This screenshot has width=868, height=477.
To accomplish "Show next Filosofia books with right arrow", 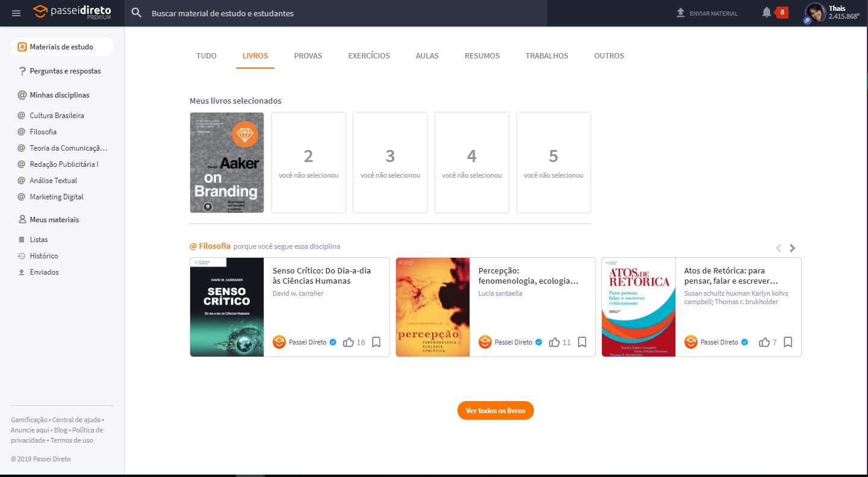I will (x=793, y=248).
